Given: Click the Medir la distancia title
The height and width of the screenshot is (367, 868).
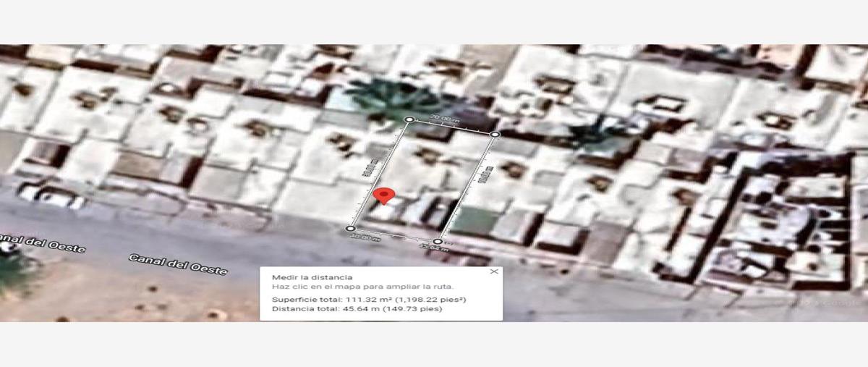Looking at the screenshot, I should [x=312, y=277].
